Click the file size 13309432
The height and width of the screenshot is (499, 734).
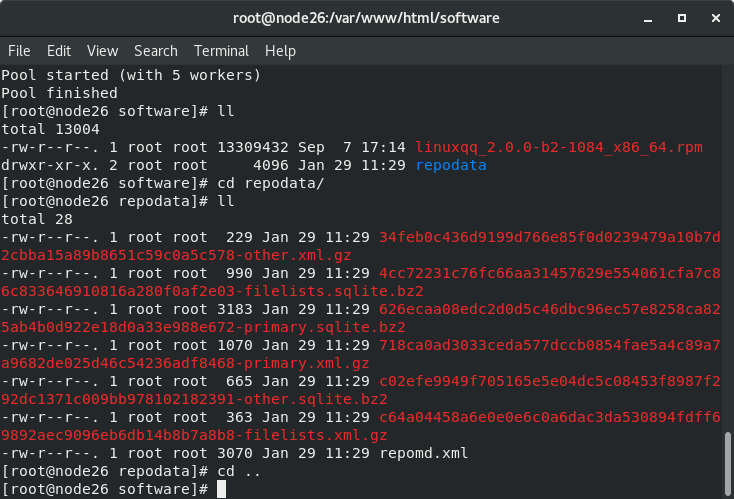tap(253, 147)
